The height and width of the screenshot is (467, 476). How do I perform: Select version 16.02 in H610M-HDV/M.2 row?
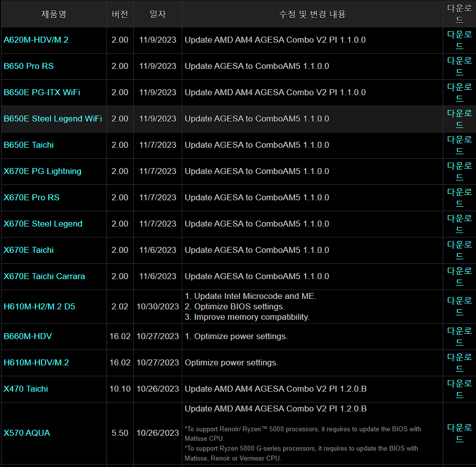coord(120,363)
